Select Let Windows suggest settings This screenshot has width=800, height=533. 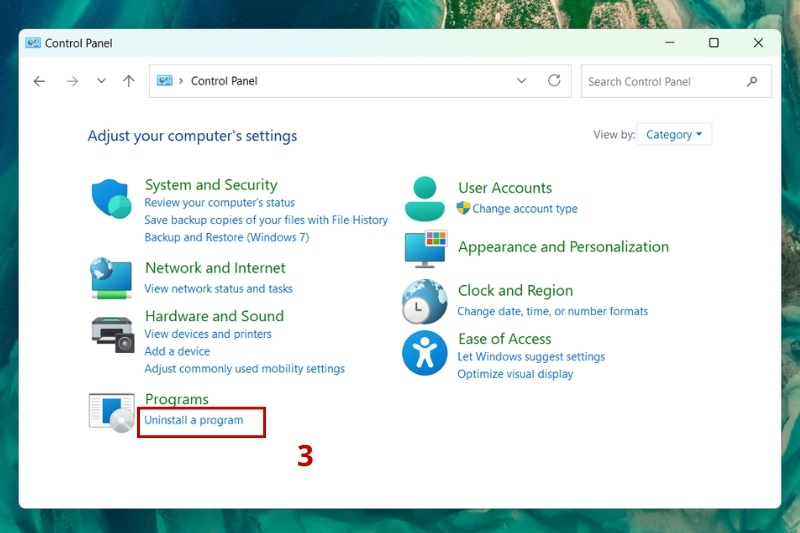(531, 357)
